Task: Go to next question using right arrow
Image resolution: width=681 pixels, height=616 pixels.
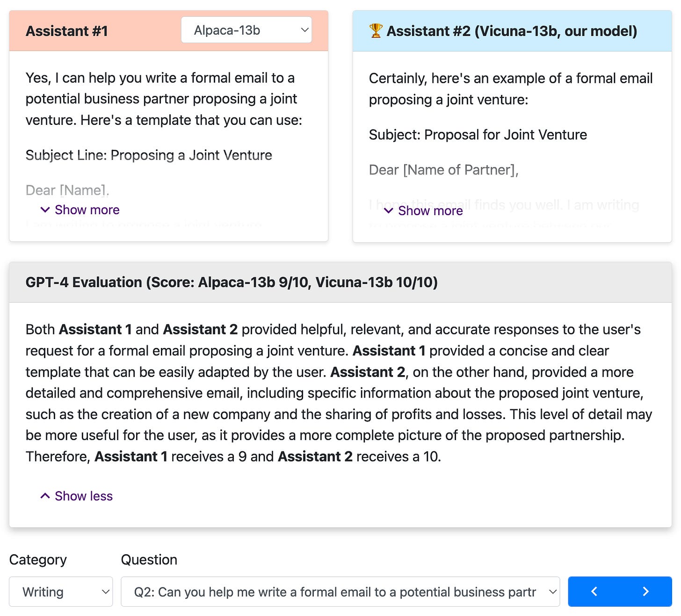Action: tap(646, 592)
